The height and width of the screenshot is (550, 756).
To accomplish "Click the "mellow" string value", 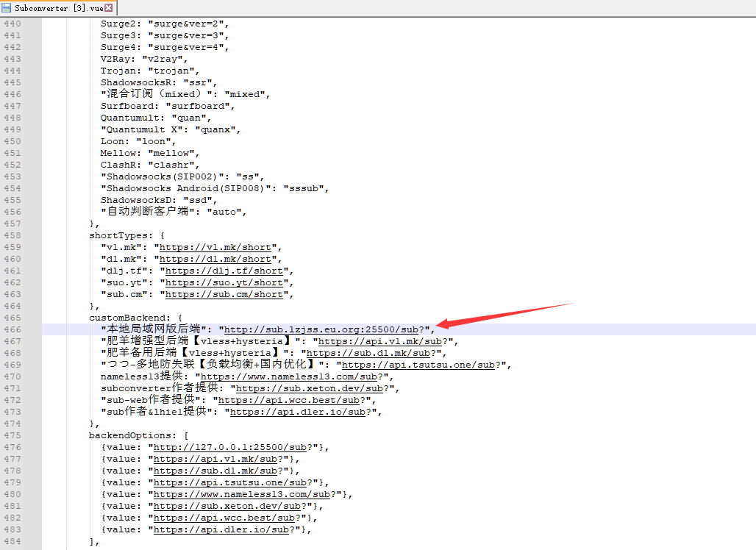I will pos(171,153).
